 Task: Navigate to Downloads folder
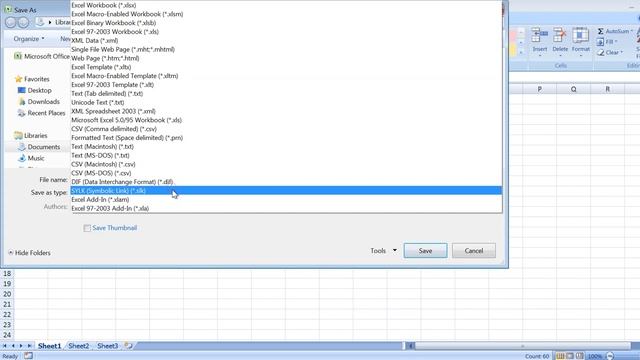click(x=39, y=102)
